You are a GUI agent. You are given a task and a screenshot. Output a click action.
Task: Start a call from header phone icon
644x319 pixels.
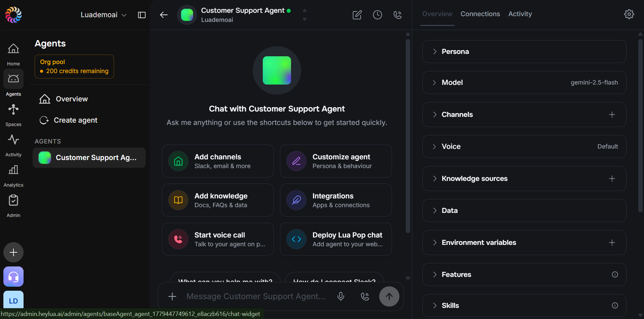[x=398, y=15]
